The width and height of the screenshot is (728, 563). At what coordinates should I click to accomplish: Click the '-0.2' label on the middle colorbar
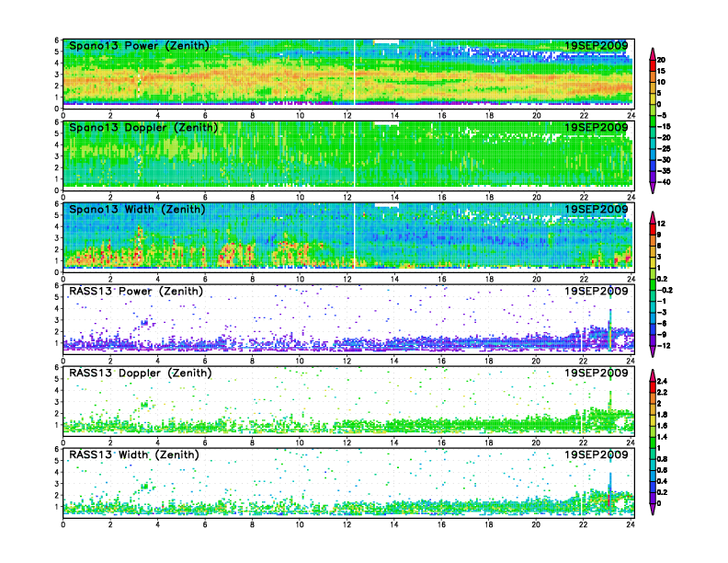[665, 290]
